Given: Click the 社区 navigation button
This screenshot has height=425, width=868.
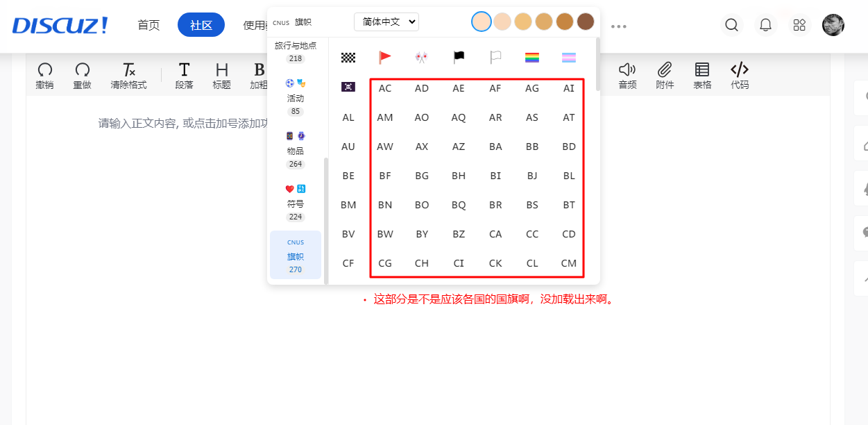Looking at the screenshot, I should 201,25.
